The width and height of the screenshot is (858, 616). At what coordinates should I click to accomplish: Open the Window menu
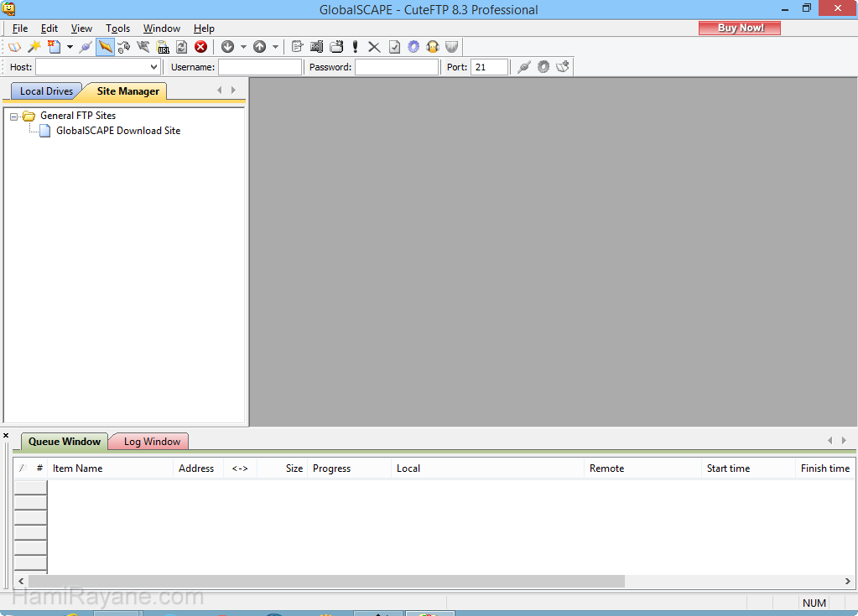point(161,28)
